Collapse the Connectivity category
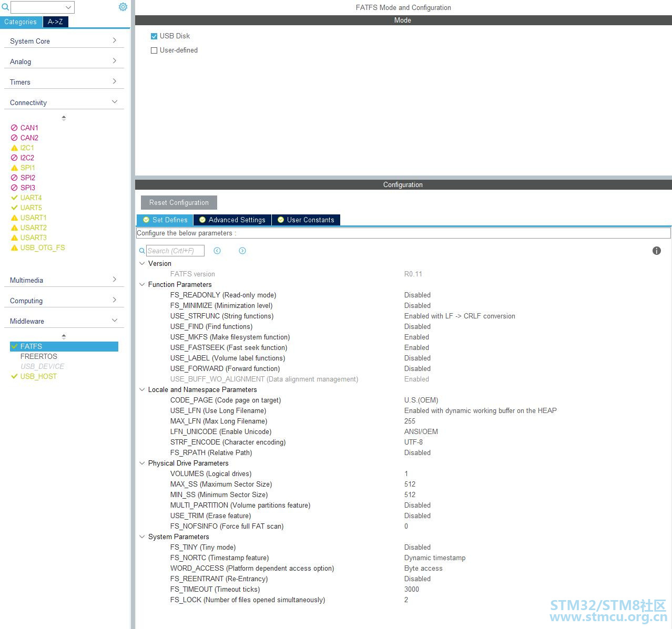The height and width of the screenshot is (629, 672). (x=64, y=102)
